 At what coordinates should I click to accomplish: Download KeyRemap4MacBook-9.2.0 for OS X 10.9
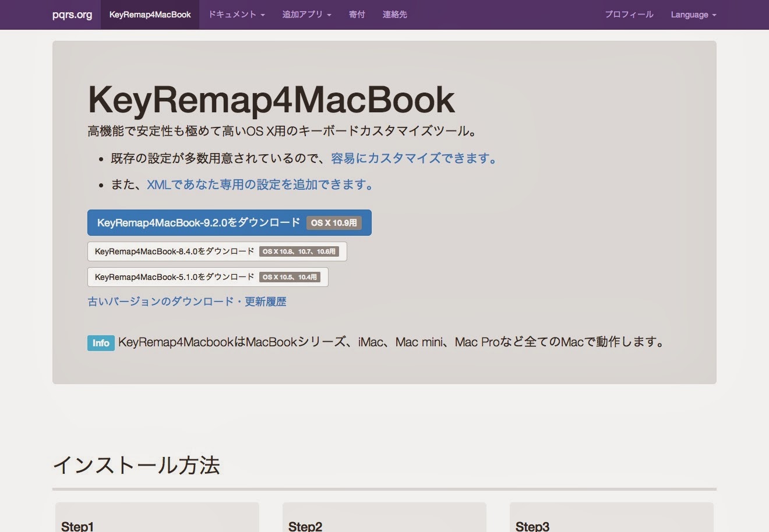(x=229, y=222)
